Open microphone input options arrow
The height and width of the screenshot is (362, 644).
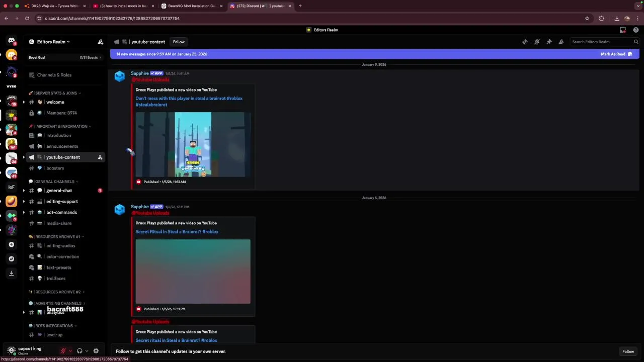[70, 351]
